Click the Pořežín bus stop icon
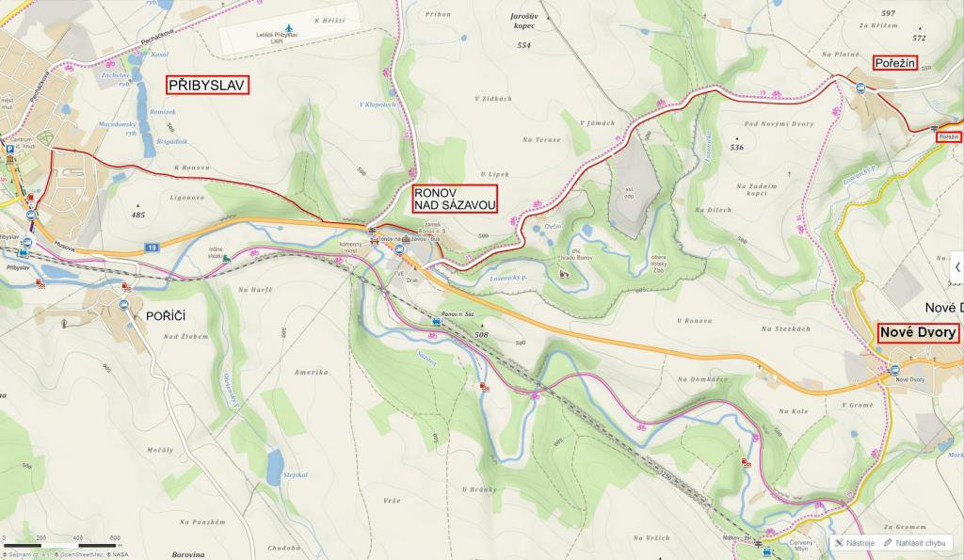The height and width of the screenshot is (560, 964). 861,88
